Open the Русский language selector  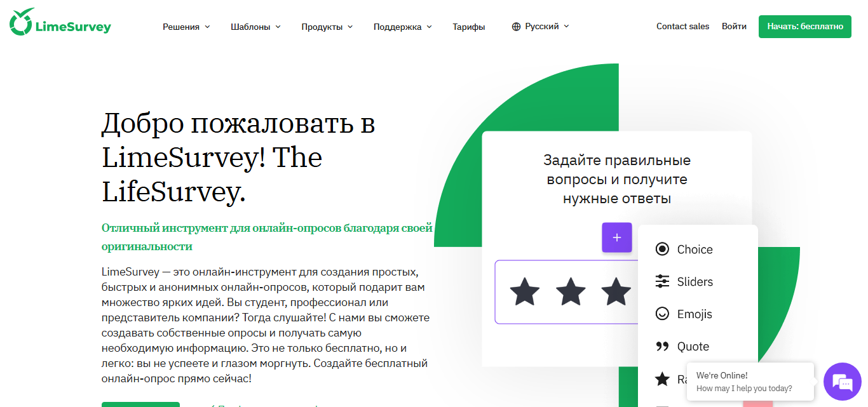point(542,27)
